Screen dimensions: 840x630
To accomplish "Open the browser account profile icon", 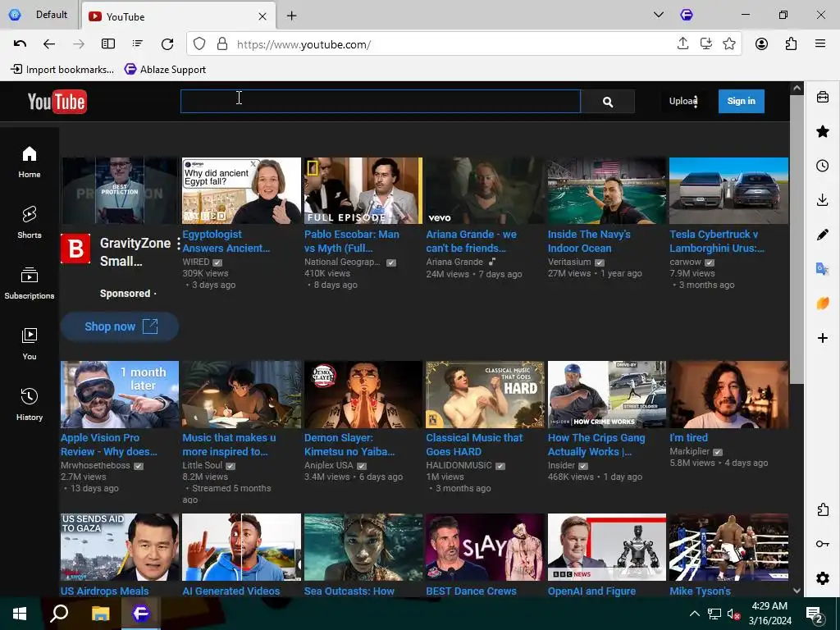I will click(x=761, y=44).
